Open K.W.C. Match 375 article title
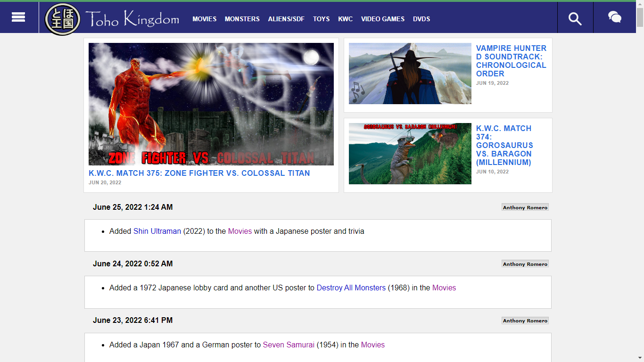The image size is (644, 362). tap(199, 173)
